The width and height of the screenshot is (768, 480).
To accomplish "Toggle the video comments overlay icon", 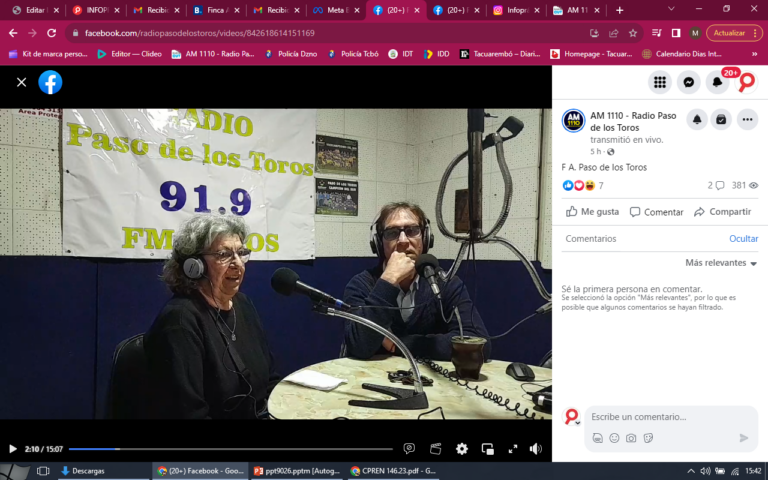I will [x=409, y=449].
